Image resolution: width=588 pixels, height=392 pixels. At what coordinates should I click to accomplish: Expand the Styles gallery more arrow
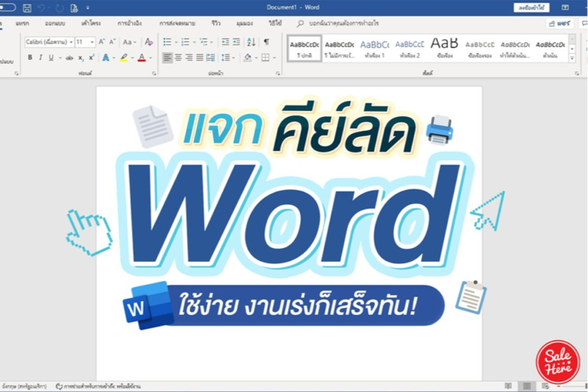point(572,59)
